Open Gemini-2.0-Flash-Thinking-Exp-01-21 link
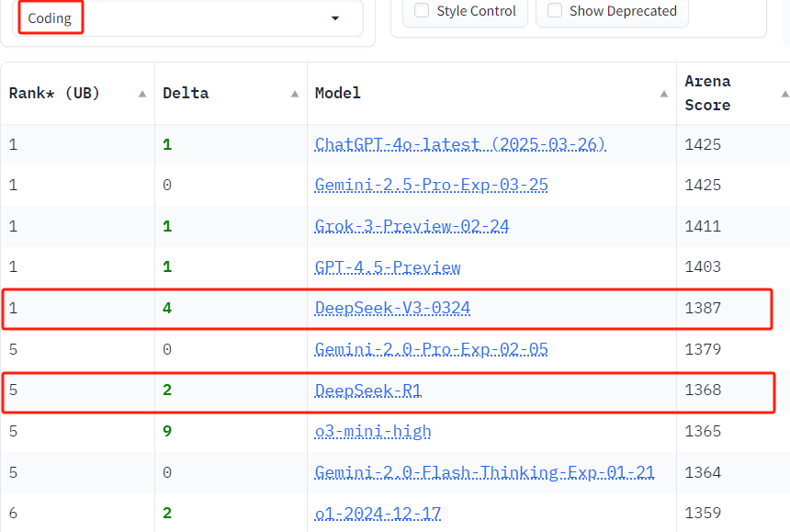The width and height of the screenshot is (790, 532). 485,472
